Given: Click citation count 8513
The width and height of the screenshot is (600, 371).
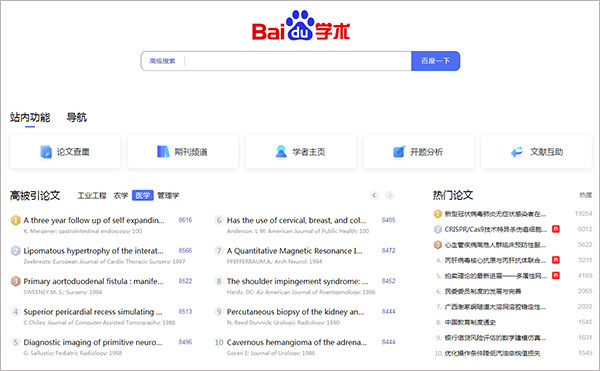Looking at the screenshot, I should 185,312.
